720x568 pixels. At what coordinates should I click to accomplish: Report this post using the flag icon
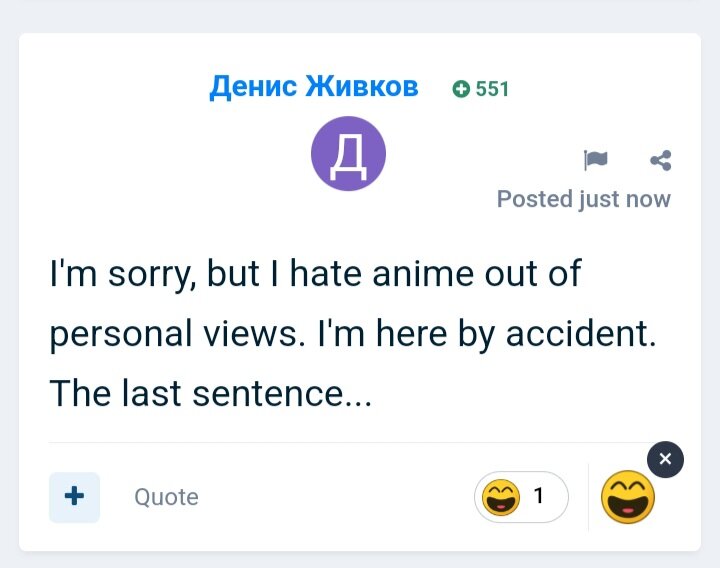coord(596,160)
